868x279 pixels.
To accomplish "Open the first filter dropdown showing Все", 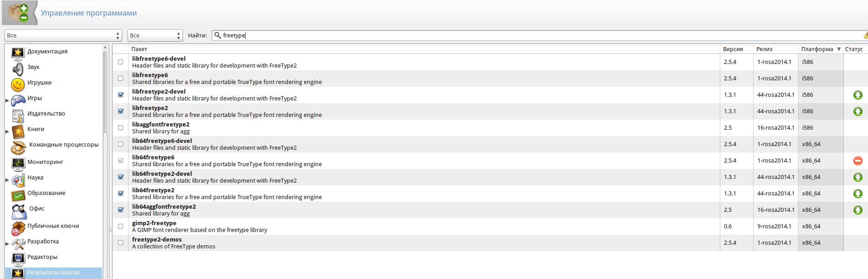I will coord(63,36).
